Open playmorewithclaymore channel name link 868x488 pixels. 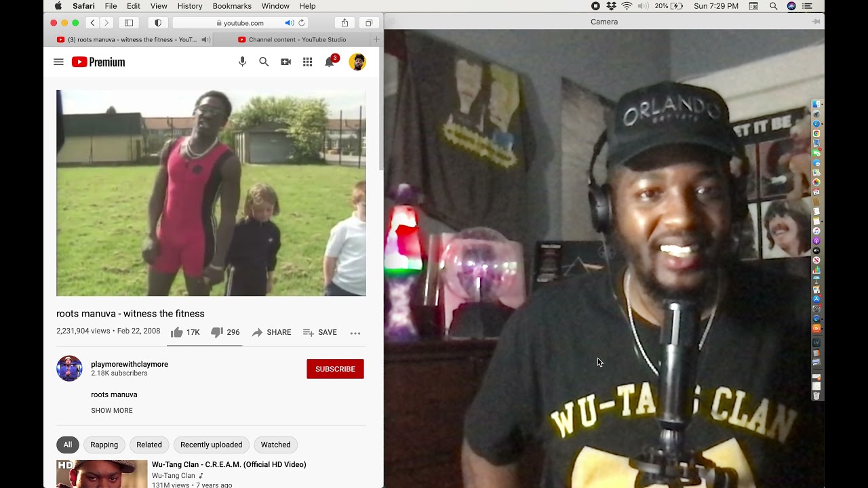pyautogui.click(x=130, y=364)
